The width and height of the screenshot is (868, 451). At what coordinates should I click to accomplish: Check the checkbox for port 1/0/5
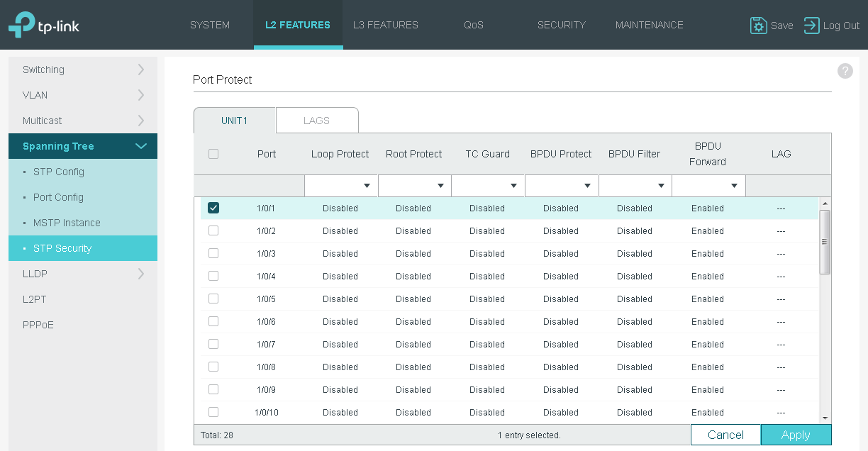(x=213, y=299)
